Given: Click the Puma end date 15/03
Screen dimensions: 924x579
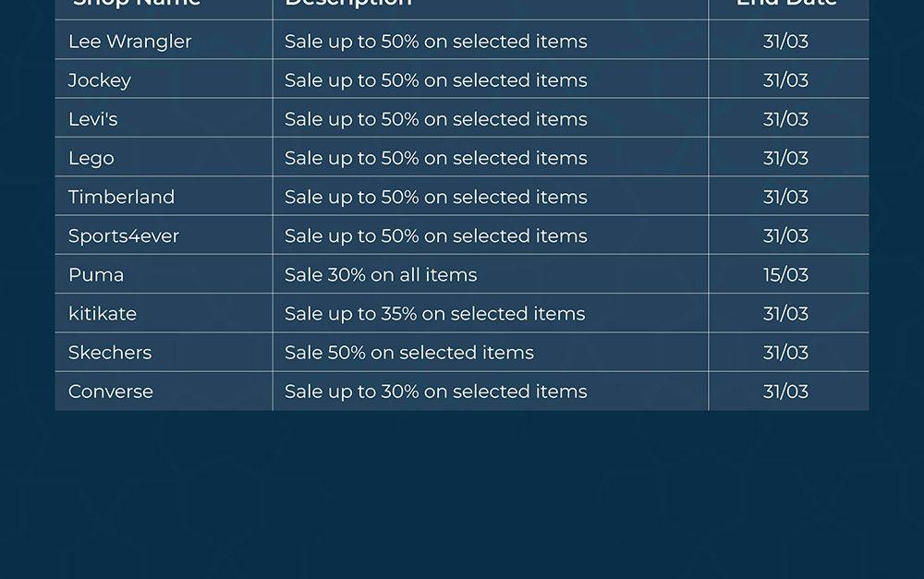Looking at the screenshot, I should [x=785, y=274].
